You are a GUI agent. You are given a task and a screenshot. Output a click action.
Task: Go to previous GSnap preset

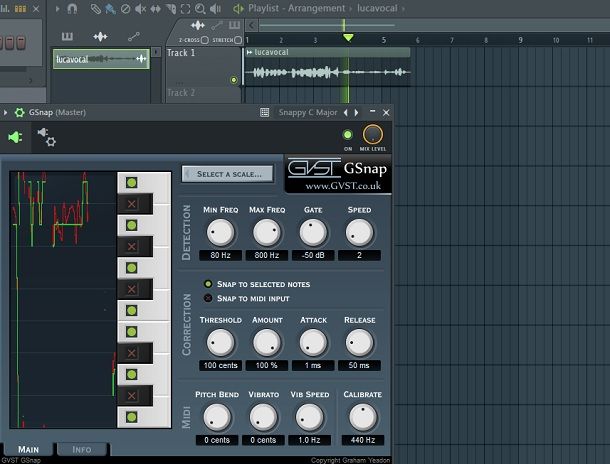click(345, 112)
